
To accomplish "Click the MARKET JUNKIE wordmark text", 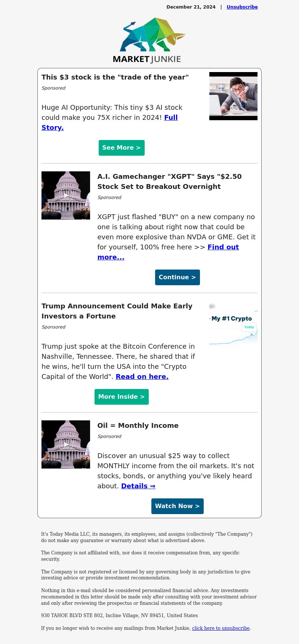I will [x=147, y=59].
